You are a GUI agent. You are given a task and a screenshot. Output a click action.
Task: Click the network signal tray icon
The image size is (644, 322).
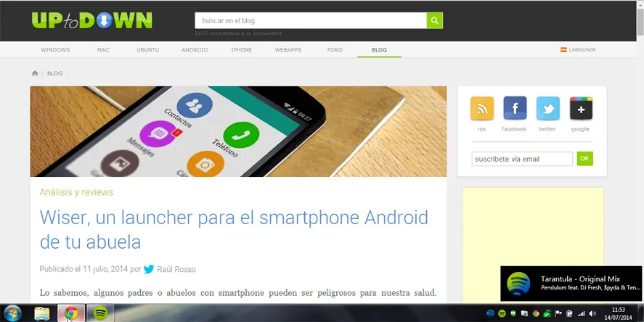click(x=581, y=314)
